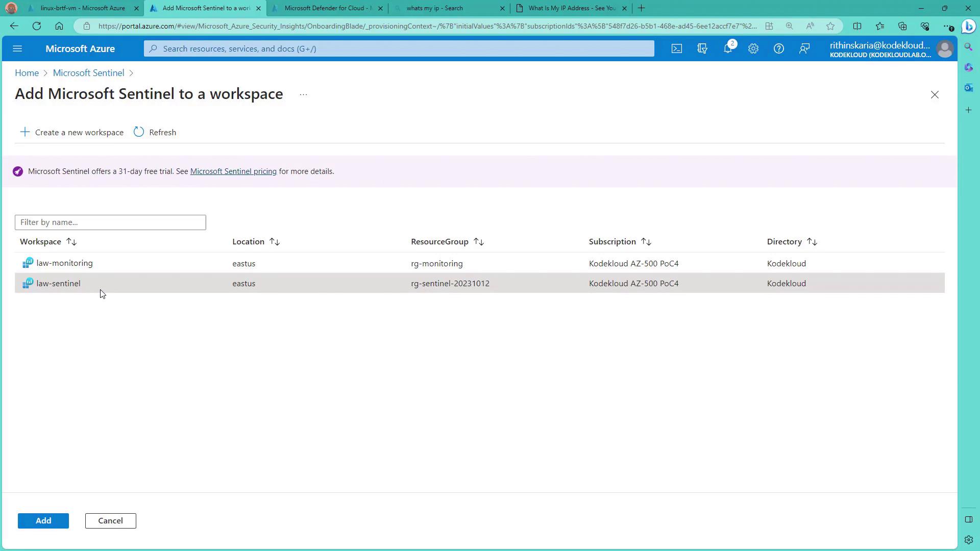Switch to linux-brtf-vm browser tab
Screen dimensions: 980x551
[82, 8]
